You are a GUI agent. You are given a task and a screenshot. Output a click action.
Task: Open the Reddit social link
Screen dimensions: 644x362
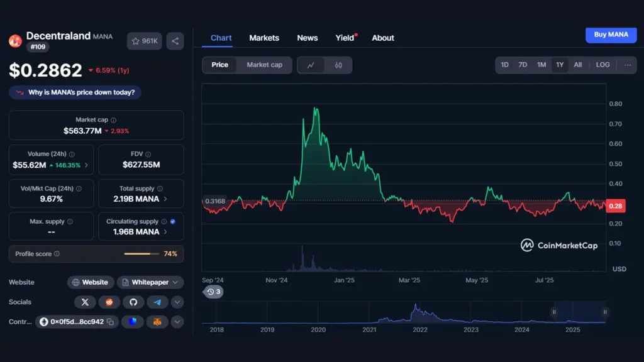click(x=109, y=302)
